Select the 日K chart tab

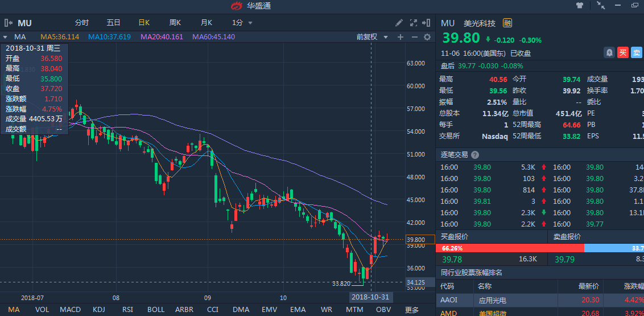click(x=144, y=23)
